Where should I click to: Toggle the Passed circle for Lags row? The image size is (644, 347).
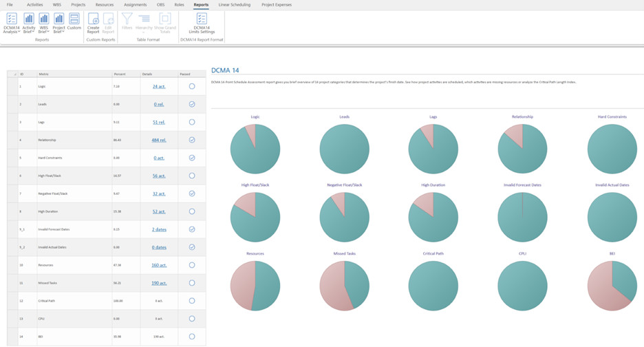(x=192, y=122)
